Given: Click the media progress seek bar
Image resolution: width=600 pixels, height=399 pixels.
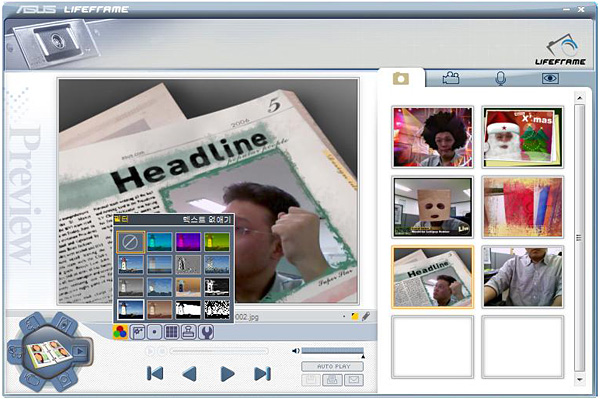Looking at the screenshot, I should pyautogui.click(x=219, y=351).
